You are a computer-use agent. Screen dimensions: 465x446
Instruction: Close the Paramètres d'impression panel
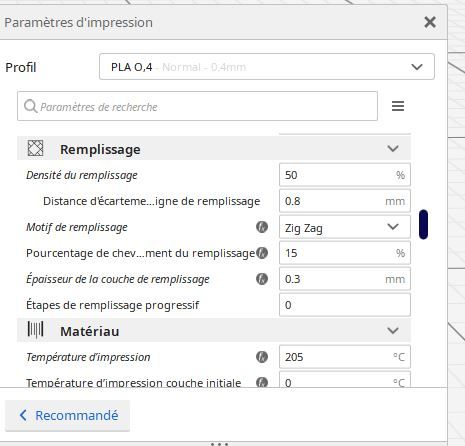tap(430, 22)
